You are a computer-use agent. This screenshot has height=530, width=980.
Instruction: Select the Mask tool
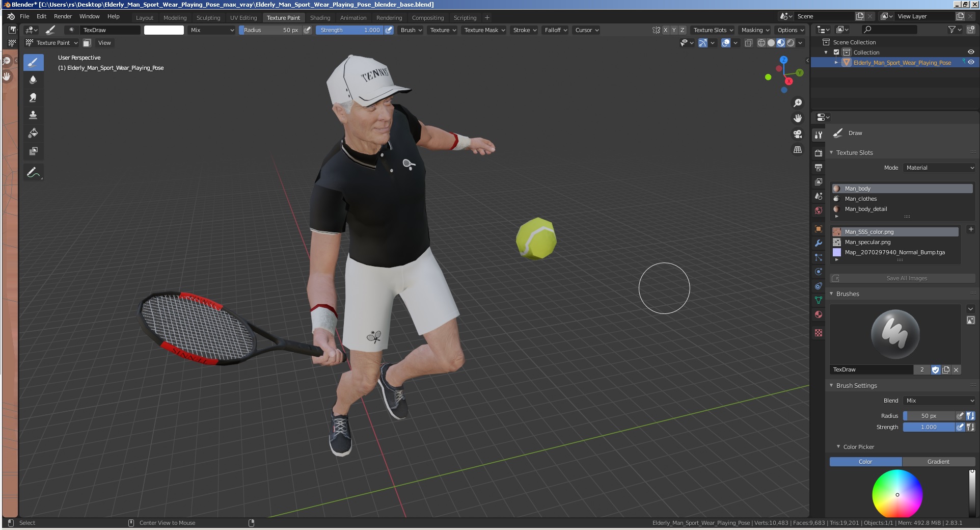(x=33, y=151)
